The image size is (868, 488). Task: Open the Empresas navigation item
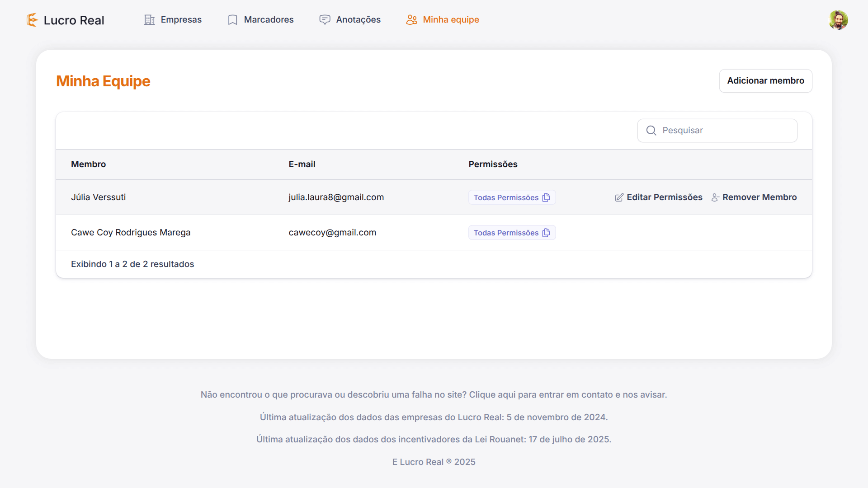pos(181,20)
